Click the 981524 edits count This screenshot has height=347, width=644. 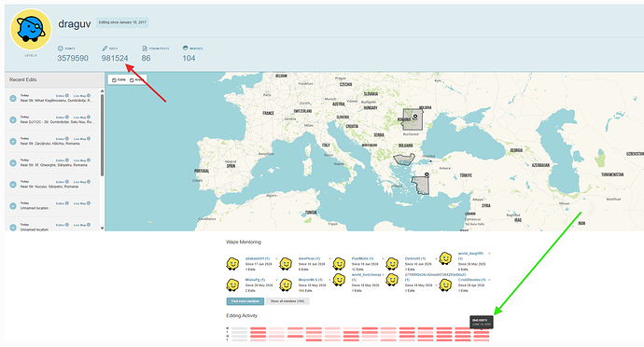pos(115,59)
